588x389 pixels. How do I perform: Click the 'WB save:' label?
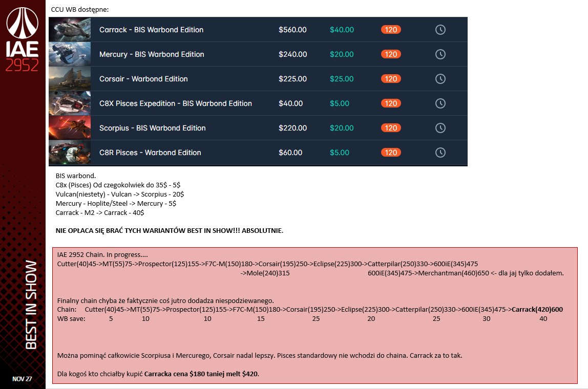(x=71, y=318)
